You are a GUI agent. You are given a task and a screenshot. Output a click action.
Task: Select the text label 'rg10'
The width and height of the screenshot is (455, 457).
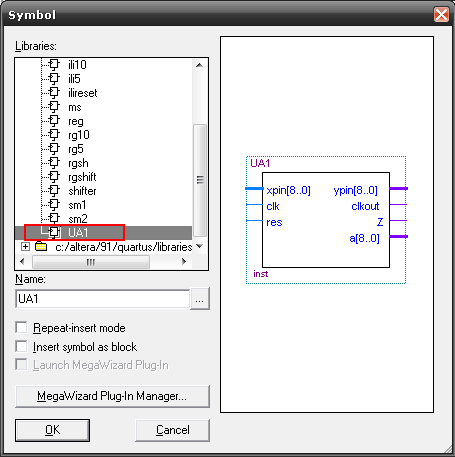tap(79, 135)
